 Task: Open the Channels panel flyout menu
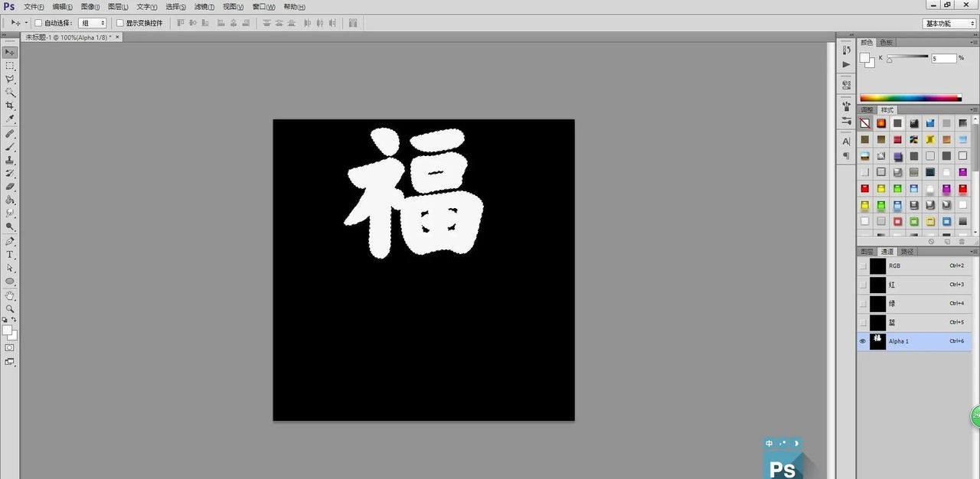coord(975,251)
